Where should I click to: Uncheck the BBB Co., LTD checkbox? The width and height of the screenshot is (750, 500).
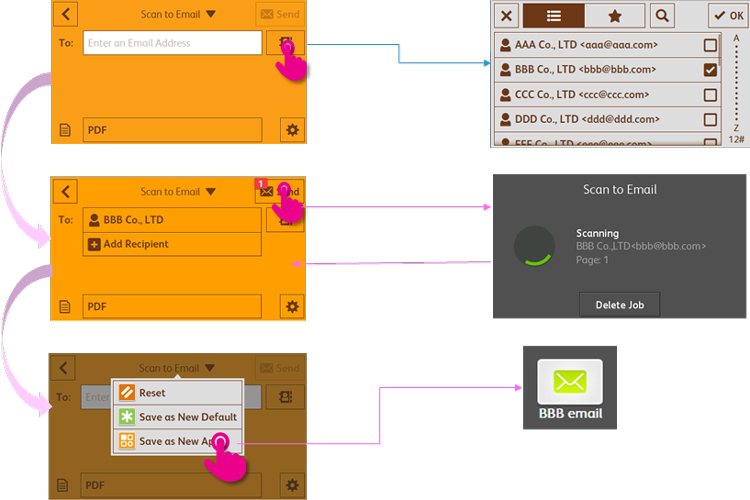tap(710, 70)
